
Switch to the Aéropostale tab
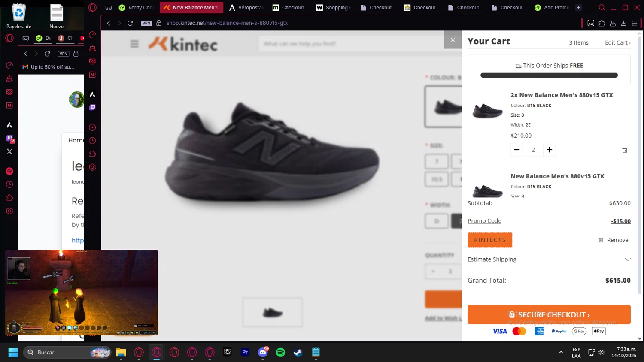click(246, 8)
